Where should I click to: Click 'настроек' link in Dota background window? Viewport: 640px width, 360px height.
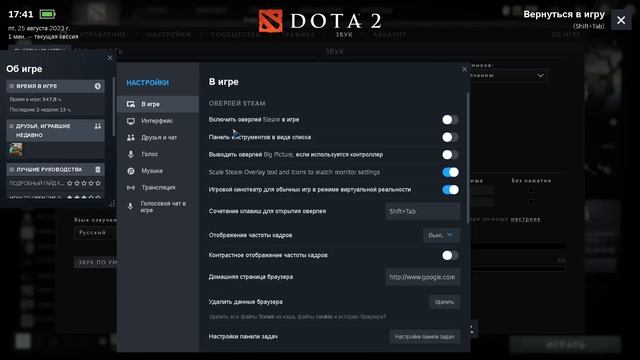(x=525, y=219)
